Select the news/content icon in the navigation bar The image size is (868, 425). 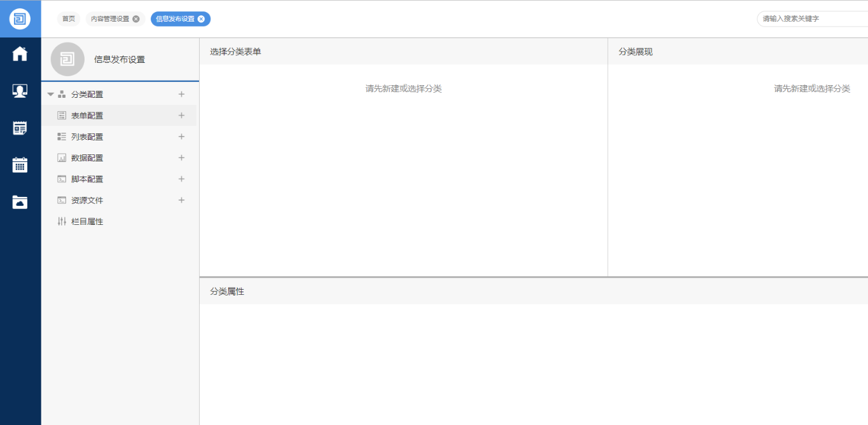click(x=20, y=128)
